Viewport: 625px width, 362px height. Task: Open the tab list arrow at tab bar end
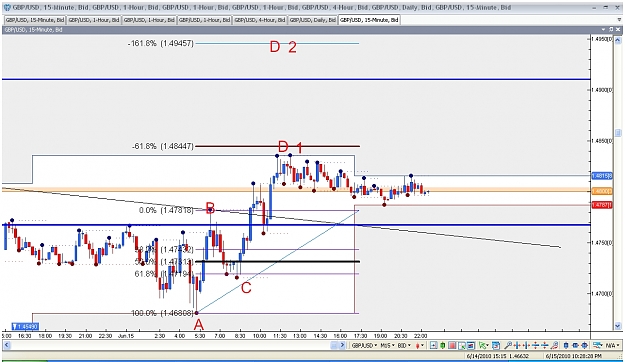click(x=618, y=20)
